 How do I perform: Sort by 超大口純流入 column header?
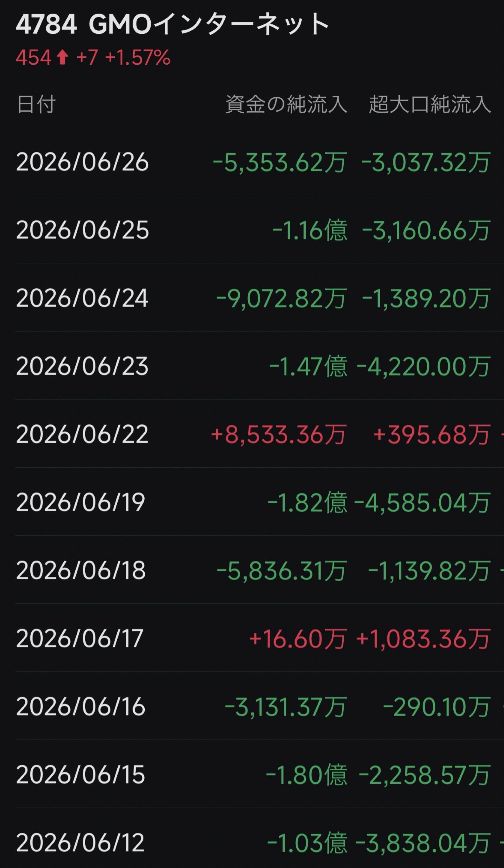coord(430,104)
